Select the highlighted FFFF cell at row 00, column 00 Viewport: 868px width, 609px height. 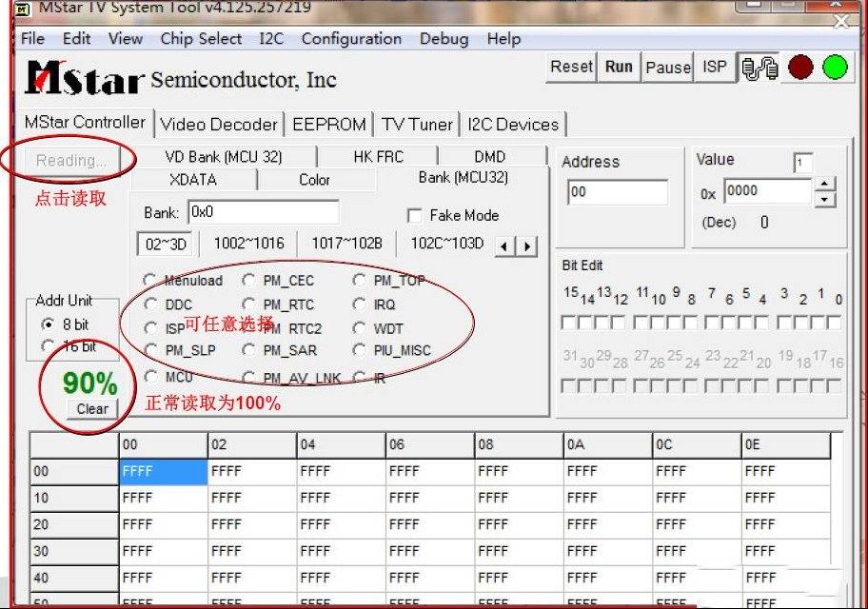(164, 472)
